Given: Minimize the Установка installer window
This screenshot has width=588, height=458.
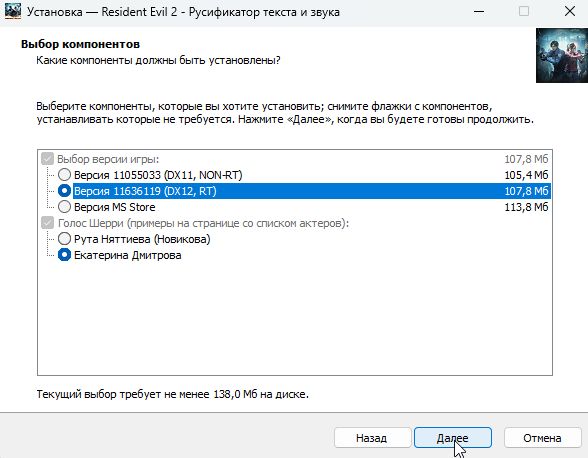Looking at the screenshot, I should [x=478, y=12].
